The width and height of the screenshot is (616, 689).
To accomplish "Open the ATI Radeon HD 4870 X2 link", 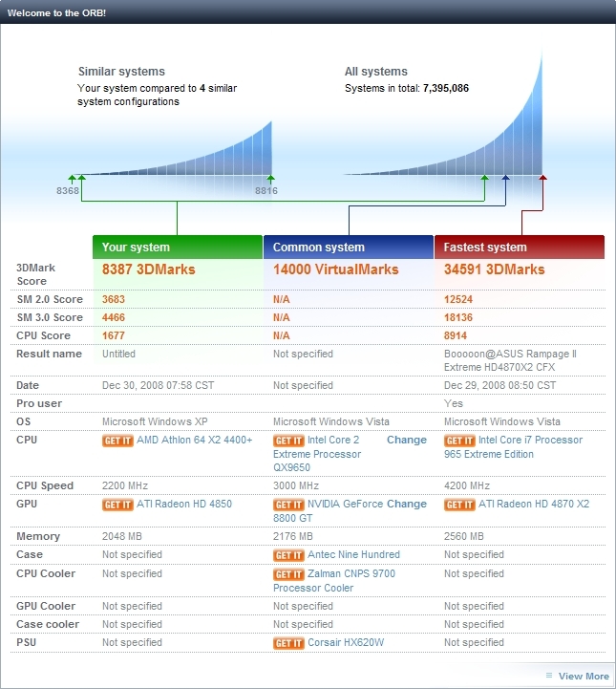I will (x=534, y=504).
